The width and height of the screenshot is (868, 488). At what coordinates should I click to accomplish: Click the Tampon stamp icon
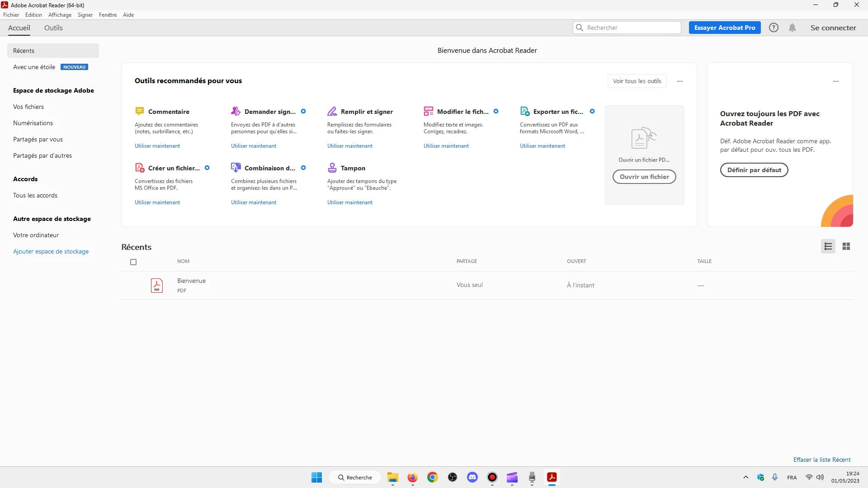coord(332,168)
